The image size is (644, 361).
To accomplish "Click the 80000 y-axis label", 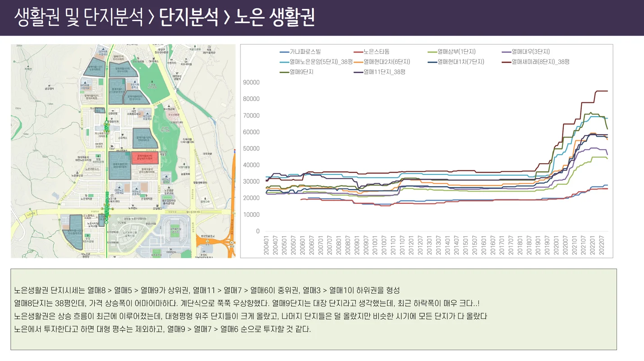I will point(251,99).
